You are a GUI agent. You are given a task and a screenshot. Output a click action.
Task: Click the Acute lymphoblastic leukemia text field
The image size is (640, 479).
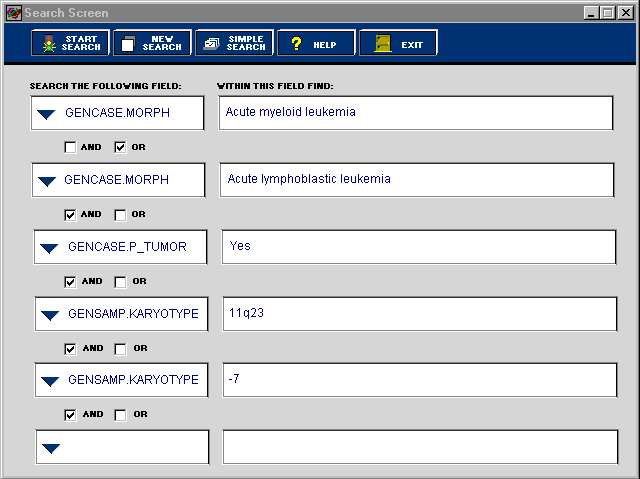pyautogui.click(x=417, y=180)
